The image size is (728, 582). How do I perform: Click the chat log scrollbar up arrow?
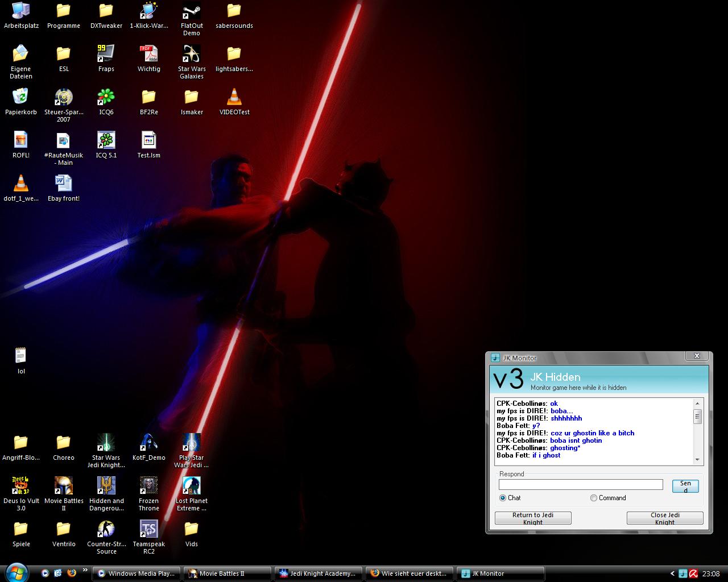(x=697, y=404)
